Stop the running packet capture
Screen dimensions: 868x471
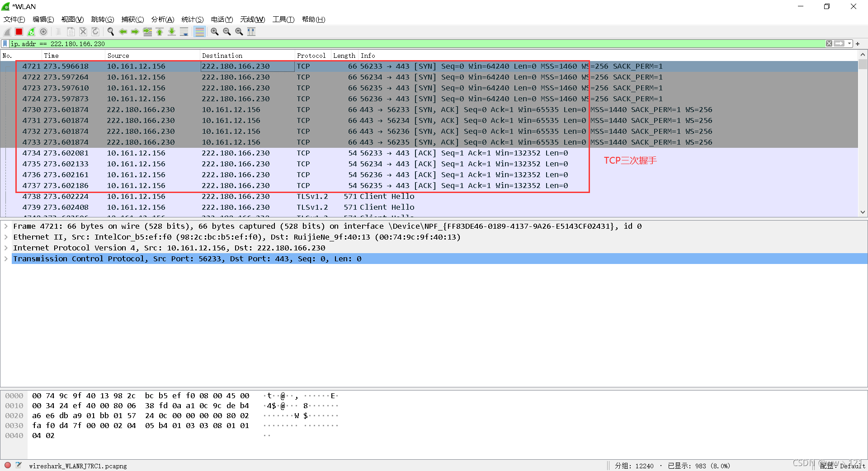pyautogui.click(x=19, y=32)
